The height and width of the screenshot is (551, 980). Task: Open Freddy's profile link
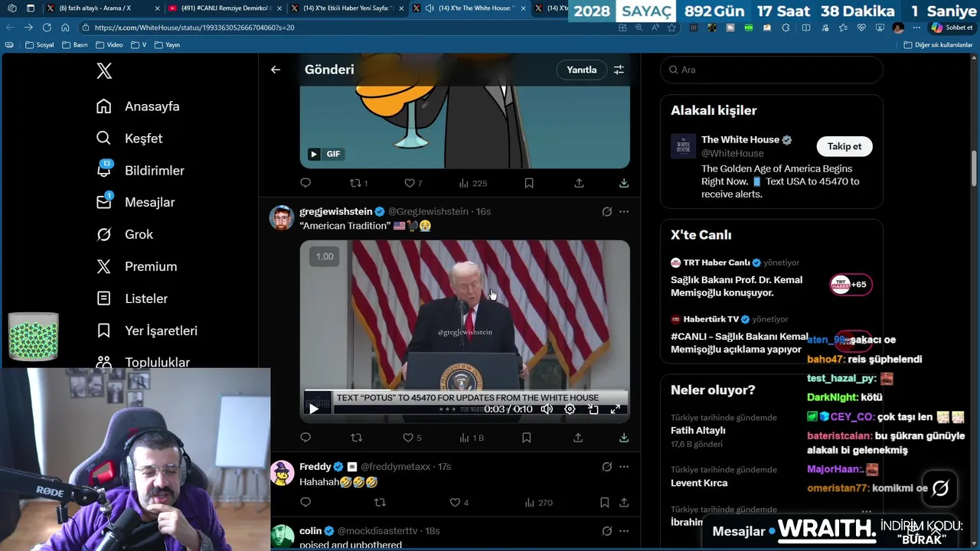click(315, 467)
